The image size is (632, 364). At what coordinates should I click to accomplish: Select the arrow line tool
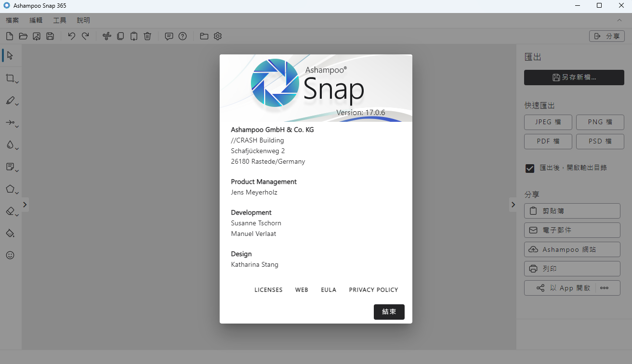10,123
